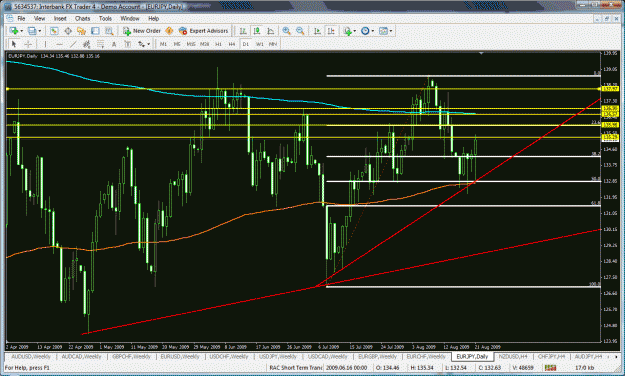
Task: Set timeframe to MN
Action: 273,44
